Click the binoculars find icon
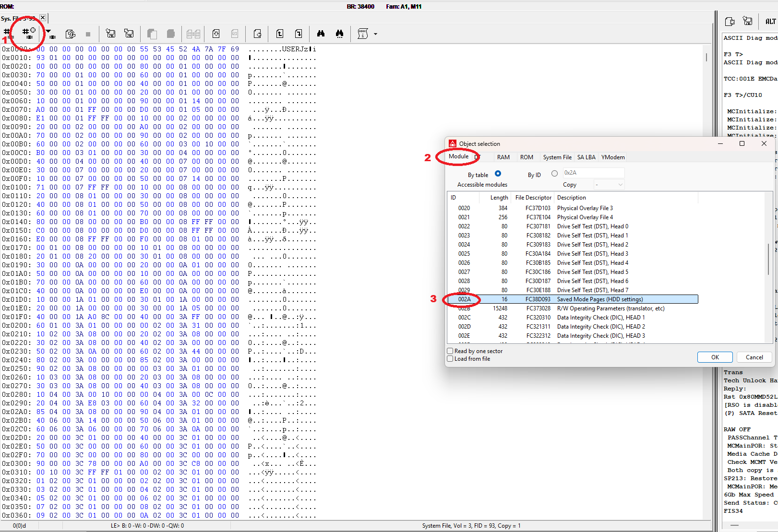Viewport: 778px width, 532px height. click(x=321, y=34)
